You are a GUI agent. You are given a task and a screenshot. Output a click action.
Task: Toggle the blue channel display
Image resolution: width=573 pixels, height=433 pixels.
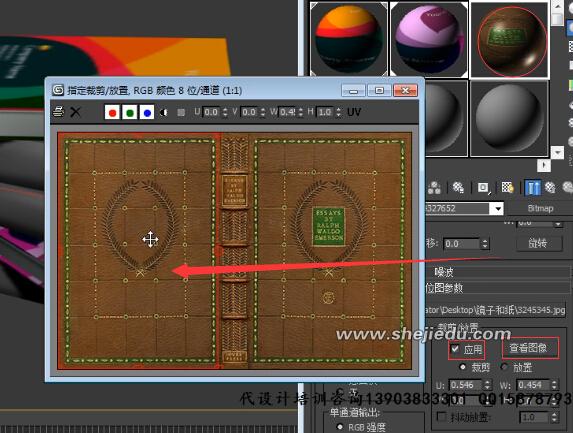147,113
